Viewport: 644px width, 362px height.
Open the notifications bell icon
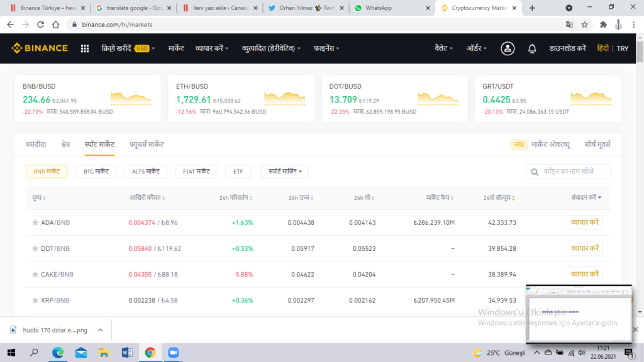click(532, 48)
